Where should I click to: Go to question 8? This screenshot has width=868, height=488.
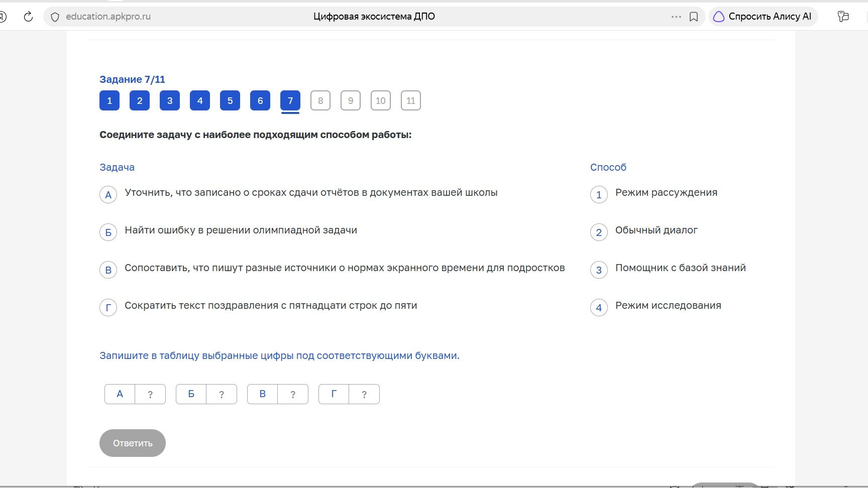coord(320,100)
